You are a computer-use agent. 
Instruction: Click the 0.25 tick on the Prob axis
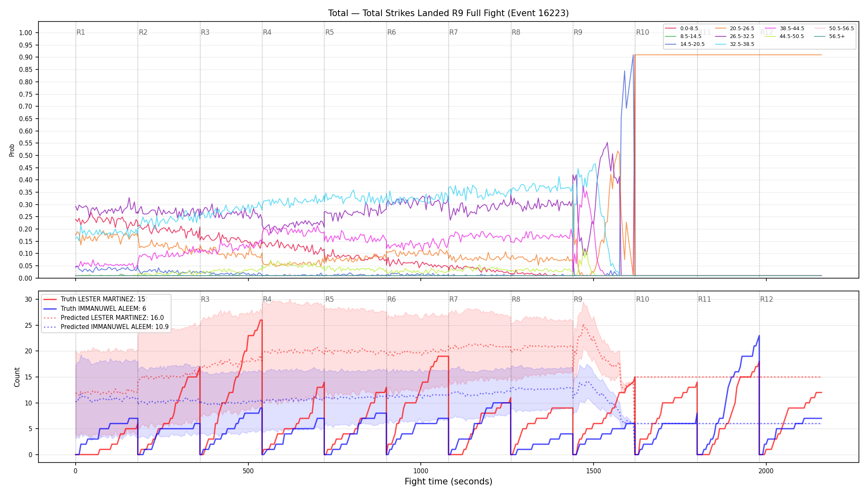point(26,217)
